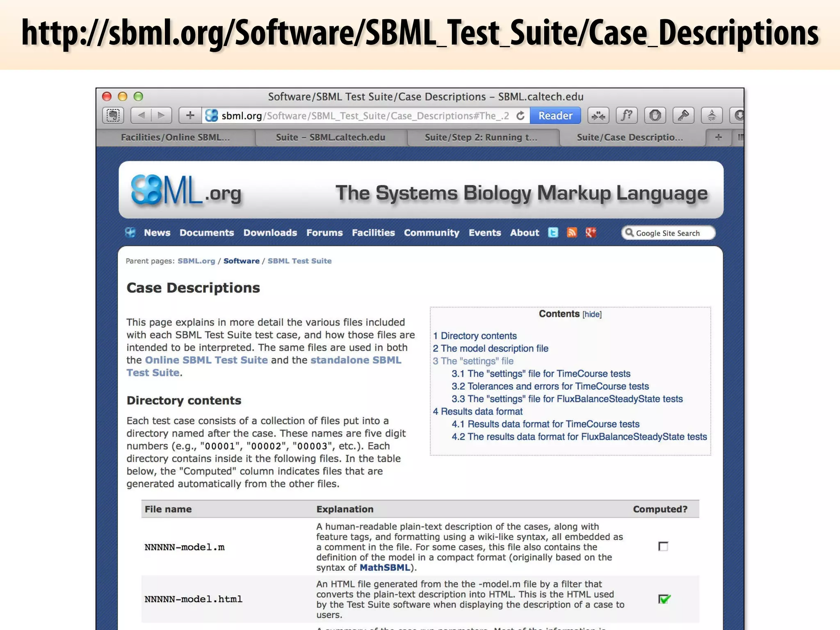Jump to 4.1 Results format for TimeCourse
840x630 pixels.
(546, 424)
